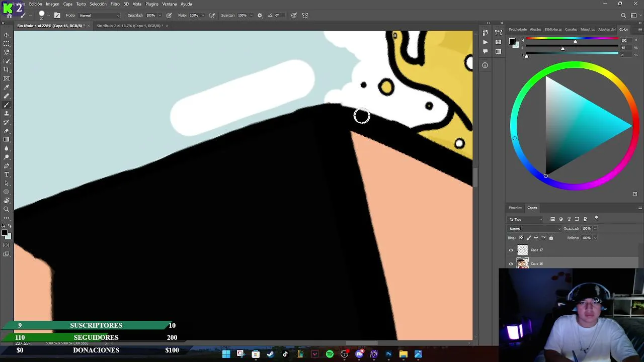Image resolution: width=644 pixels, height=362 pixels.
Task: Open the brush preset picker arrow
Action: [48, 16]
